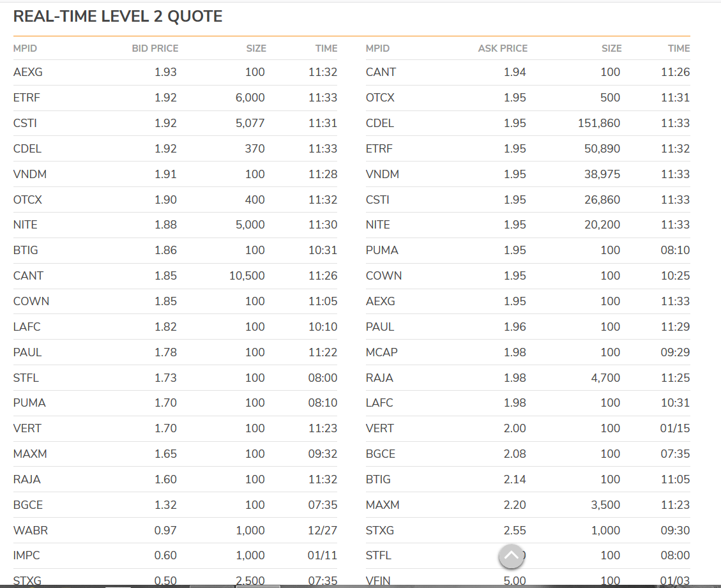Select IMPC in the bid MPID column
The width and height of the screenshot is (721, 588).
pyautogui.click(x=27, y=555)
